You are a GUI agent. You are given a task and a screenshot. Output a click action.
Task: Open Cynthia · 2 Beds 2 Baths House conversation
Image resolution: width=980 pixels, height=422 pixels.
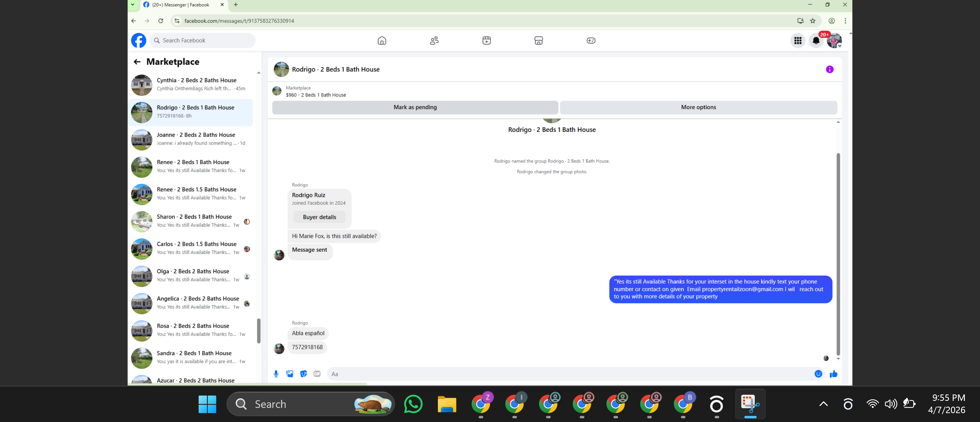pos(191,85)
